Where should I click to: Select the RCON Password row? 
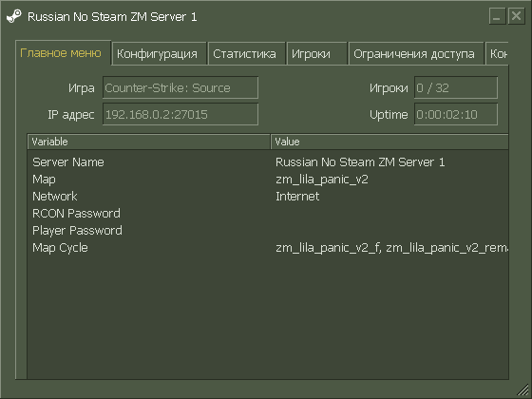pos(268,214)
